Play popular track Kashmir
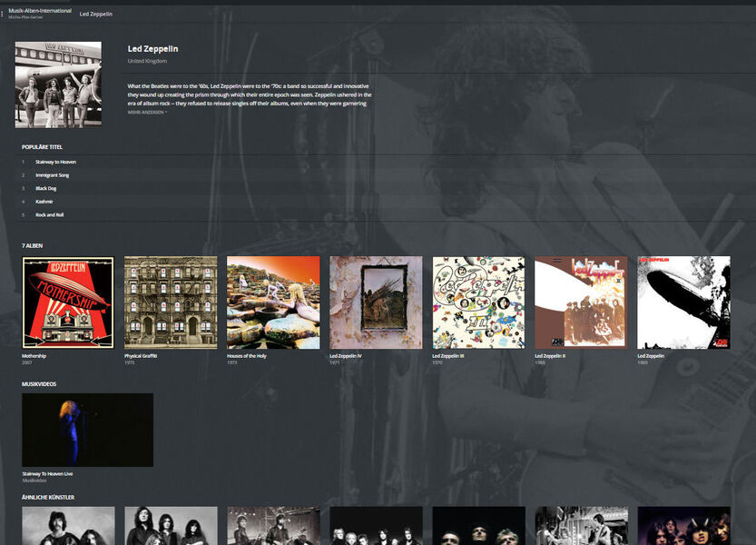Viewport: 756px width, 545px height. point(44,202)
